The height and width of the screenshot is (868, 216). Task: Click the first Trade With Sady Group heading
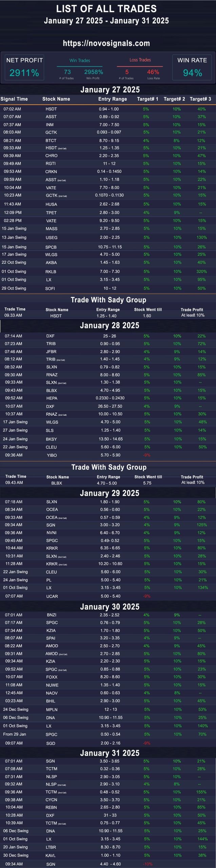[x=109, y=300]
